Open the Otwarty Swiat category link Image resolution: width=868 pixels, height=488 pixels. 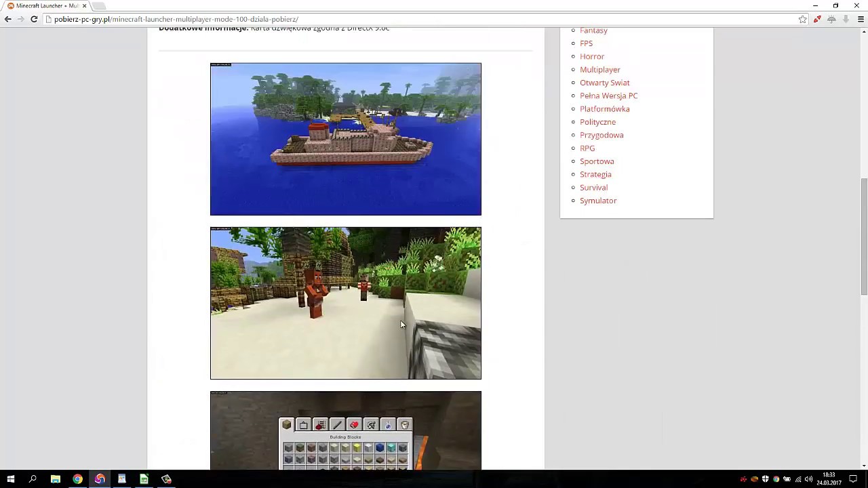(605, 83)
